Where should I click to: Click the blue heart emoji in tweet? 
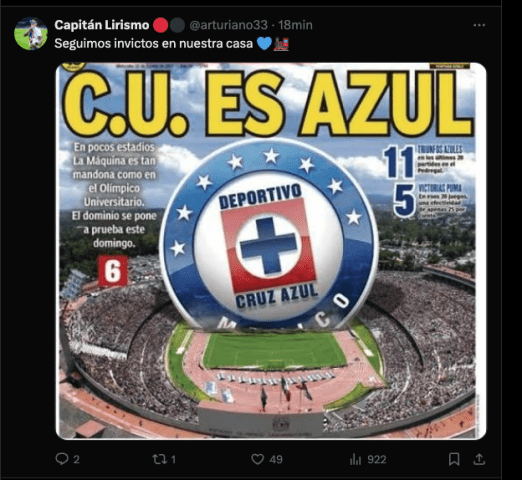264,43
